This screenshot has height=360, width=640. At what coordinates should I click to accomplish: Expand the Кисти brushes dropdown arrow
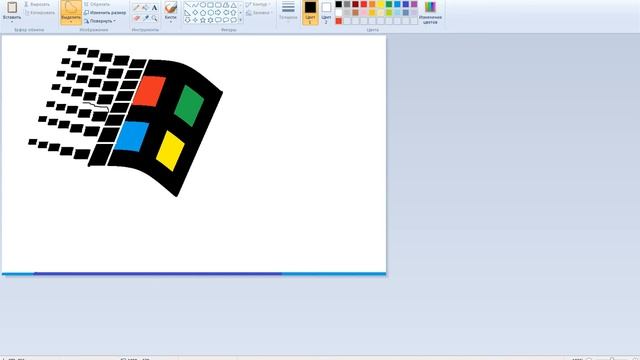[x=171, y=22]
